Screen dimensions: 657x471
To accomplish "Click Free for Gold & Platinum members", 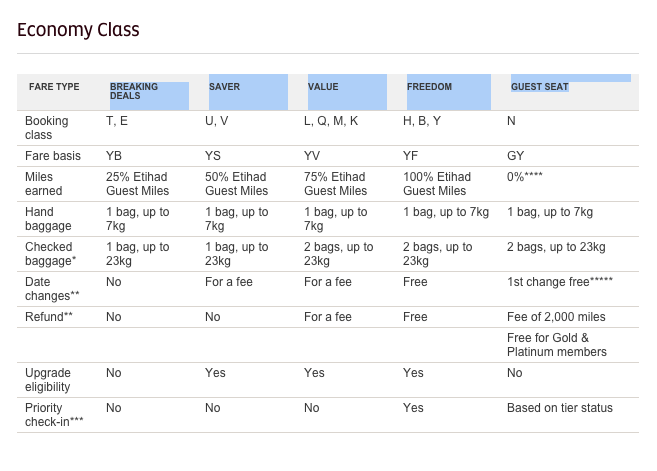I will 557,345.
